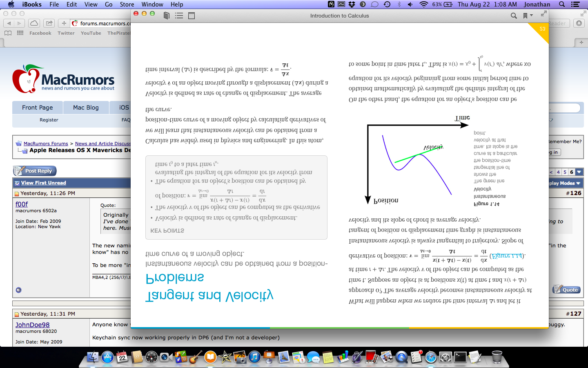The width and height of the screenshot is (588, 368).
Task: Open the Jonathan user menu
Action: [537, 4]
